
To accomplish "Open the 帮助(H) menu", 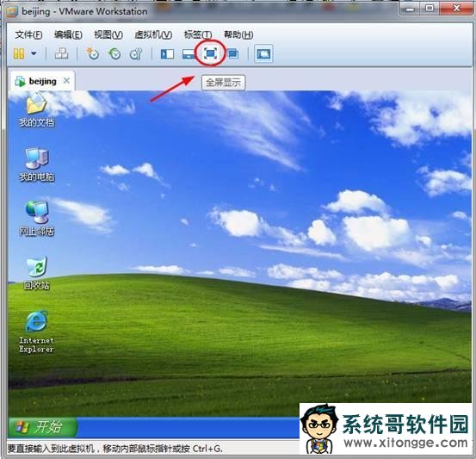I will point(238,34).
